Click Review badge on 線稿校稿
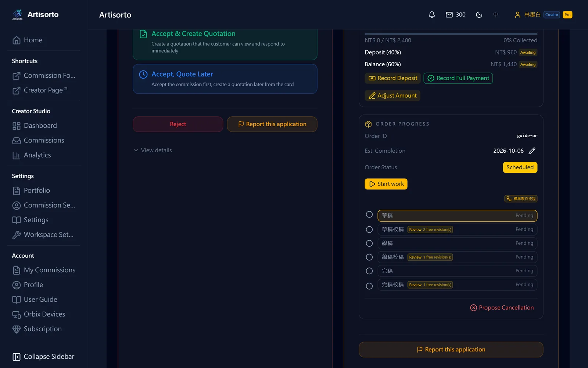588x368 pixels. pyautogui.click(x=430, y=257)
